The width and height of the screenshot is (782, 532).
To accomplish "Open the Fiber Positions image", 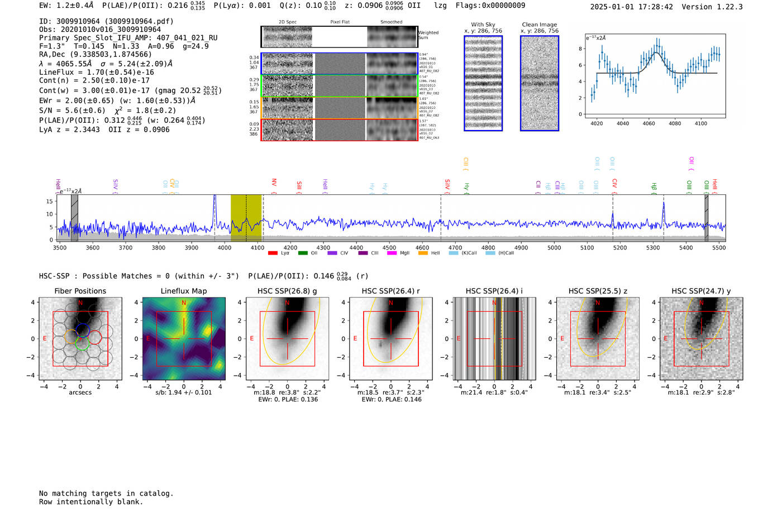I will [x=80, y=339].
